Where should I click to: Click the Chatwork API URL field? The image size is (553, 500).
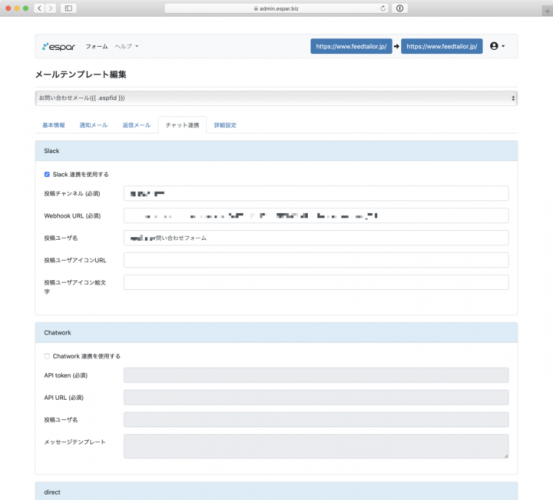316,397
